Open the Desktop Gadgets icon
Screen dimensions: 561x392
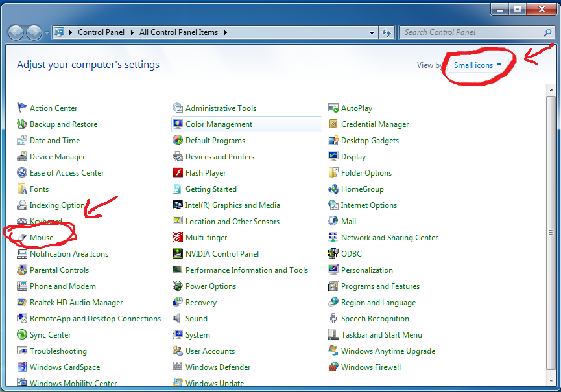pos(333,140)
